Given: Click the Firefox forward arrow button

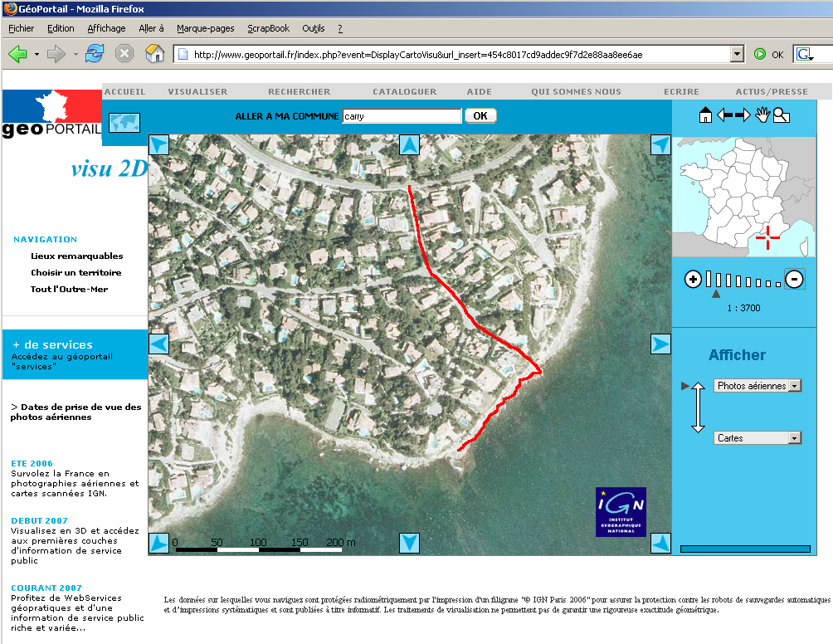Looking at the screenshot, I should [56, 54].
